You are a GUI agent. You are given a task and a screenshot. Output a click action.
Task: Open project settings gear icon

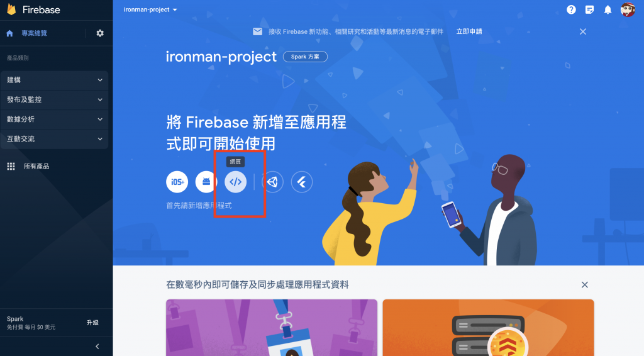point(100,33)
